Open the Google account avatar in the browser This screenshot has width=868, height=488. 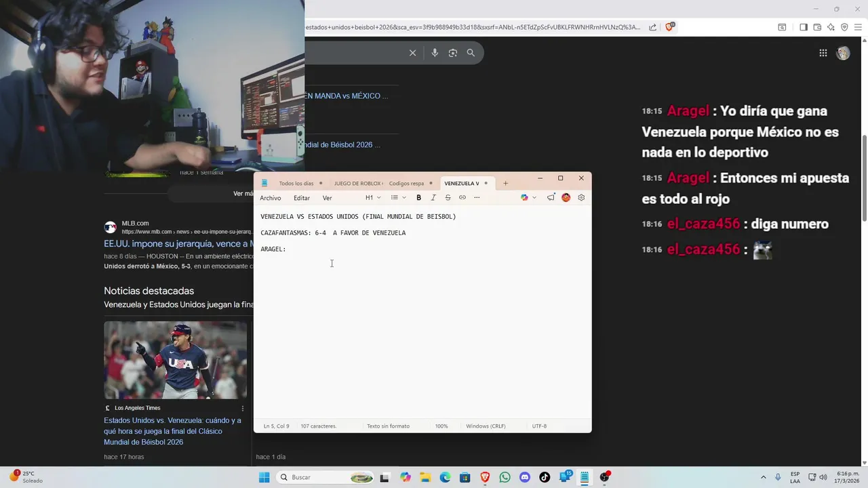(x=843, y=53)
